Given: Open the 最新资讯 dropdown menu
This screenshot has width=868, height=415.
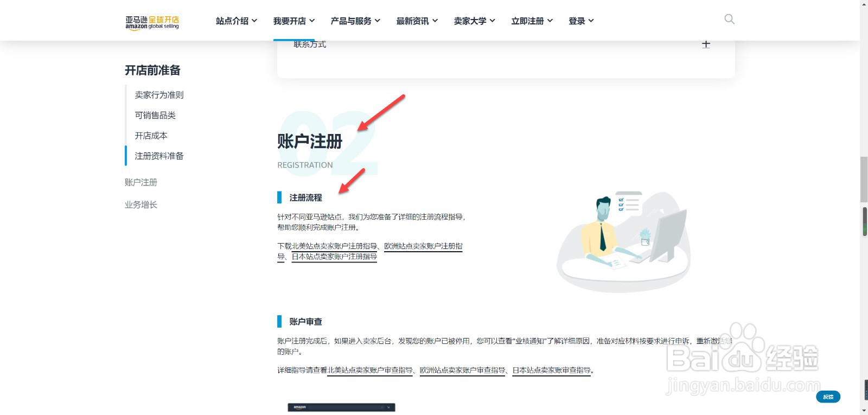Looking at the screenshot, I should (417, 21).
